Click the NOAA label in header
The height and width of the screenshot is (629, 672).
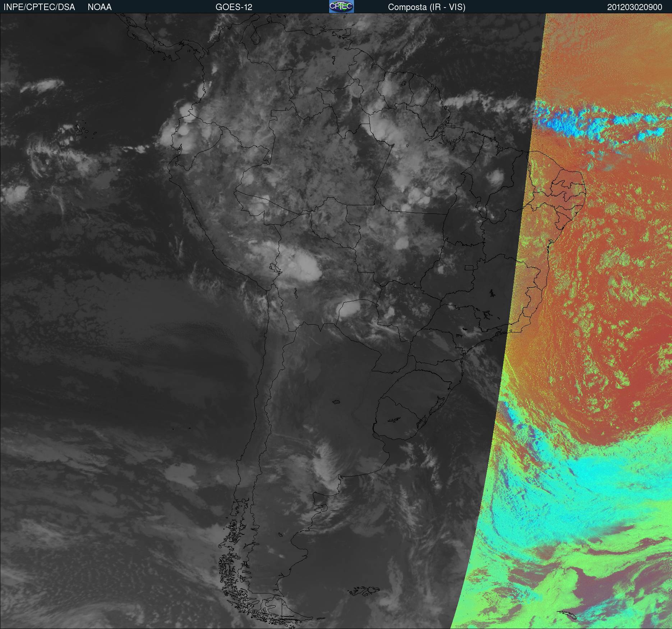100,7
